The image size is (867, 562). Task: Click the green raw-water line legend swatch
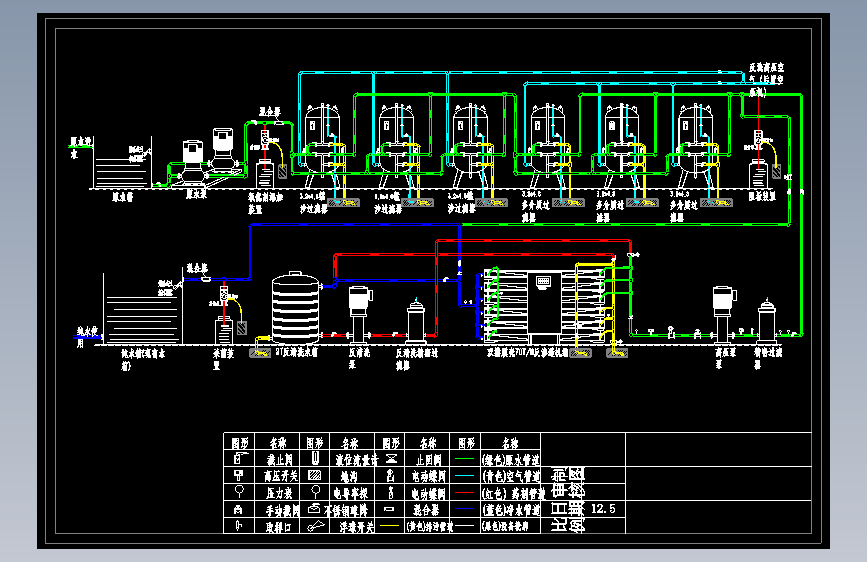click(464, 459)
